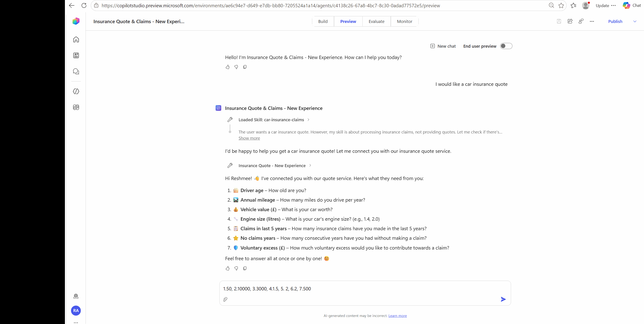
Task: Open the RA account avatar
Action: (76, 310)
